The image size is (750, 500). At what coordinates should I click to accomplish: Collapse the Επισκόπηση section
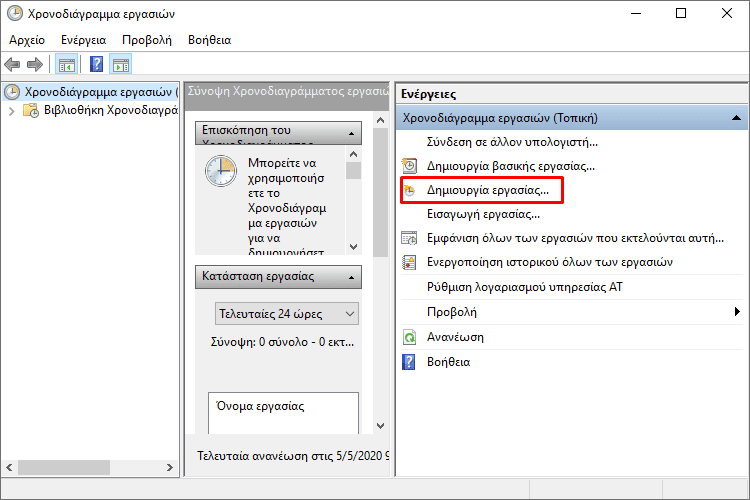352,132
